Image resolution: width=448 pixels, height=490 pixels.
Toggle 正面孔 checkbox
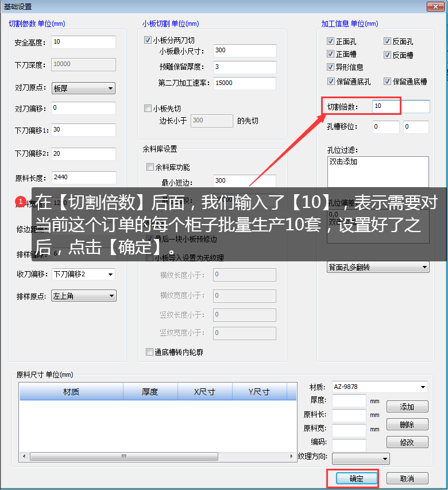coord(330,41)
